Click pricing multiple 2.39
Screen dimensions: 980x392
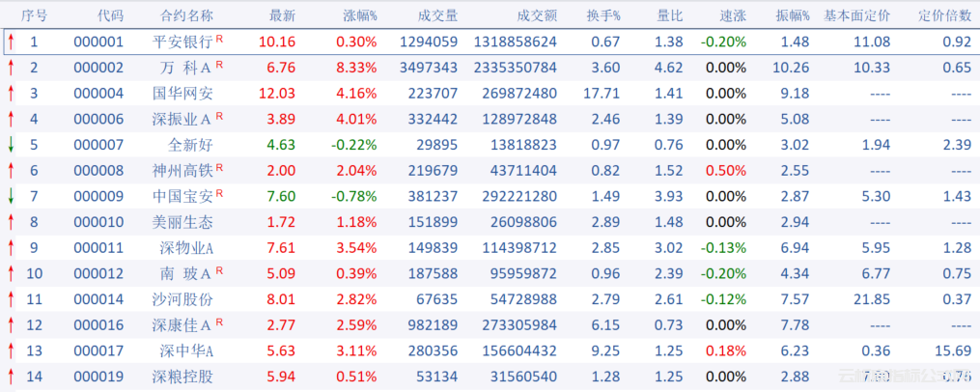pos(959,145)
